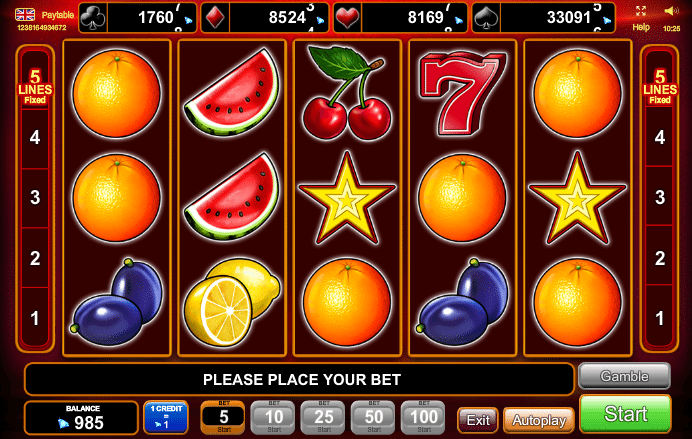Viewport: 692px width, 439px height.
Task: Set bet to 25
Action: 324,417
